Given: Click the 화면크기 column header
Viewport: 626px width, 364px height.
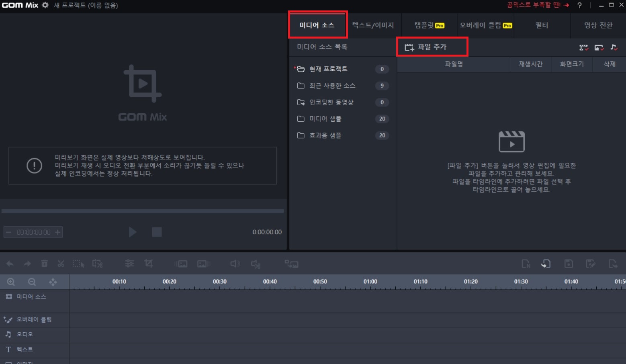Looking at the screenshot, I should coord(572,64).
